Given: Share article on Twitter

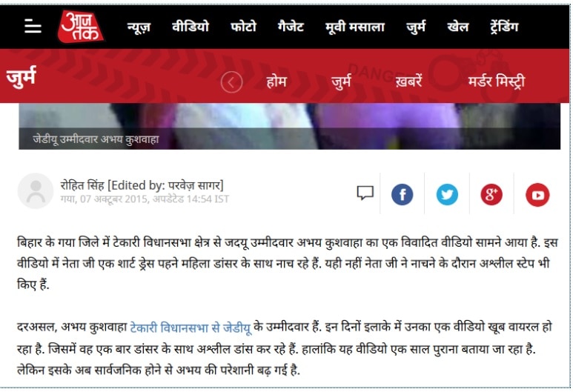Looking at the screenshot, I should coord(447,194).
